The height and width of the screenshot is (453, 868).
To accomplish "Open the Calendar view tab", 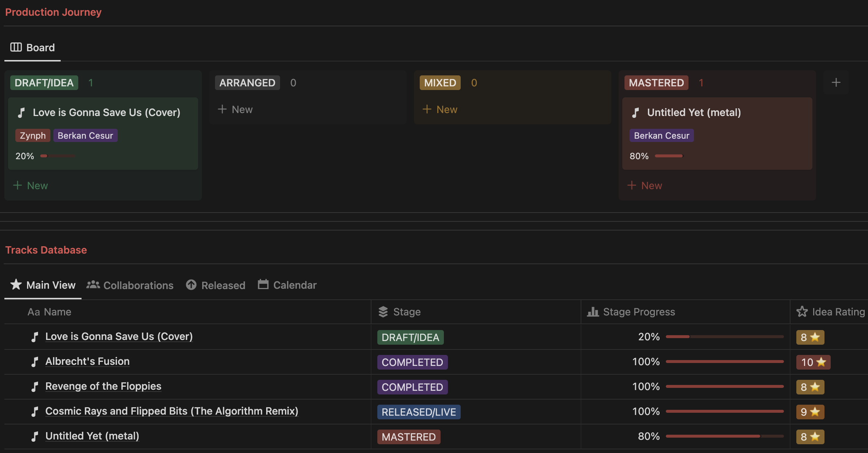I will (x=287, y=285).
